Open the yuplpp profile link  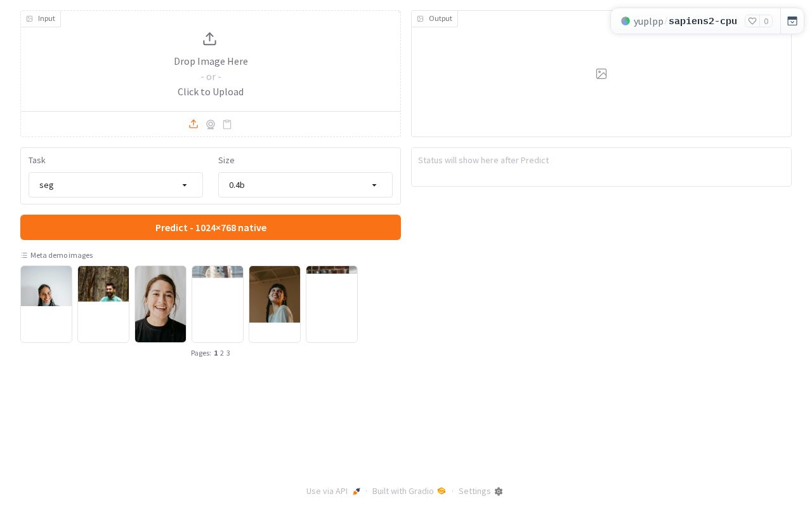[x=648, y=21]
